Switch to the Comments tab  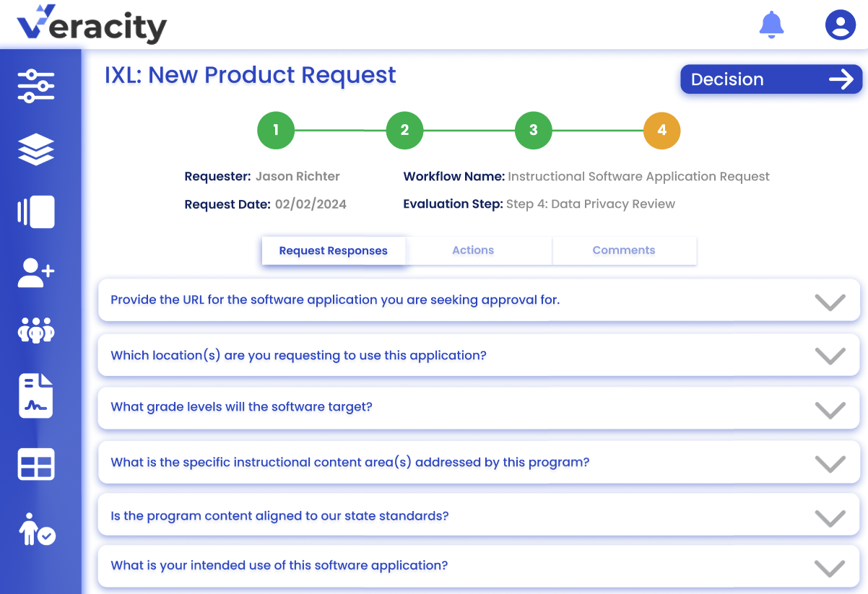tap(623, 250)
